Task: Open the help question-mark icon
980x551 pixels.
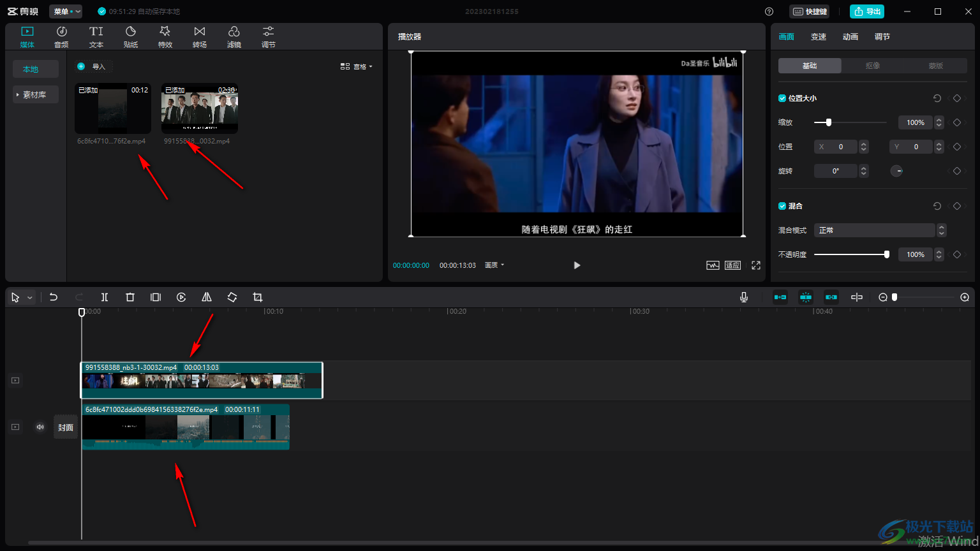Action: click(769, 11)
